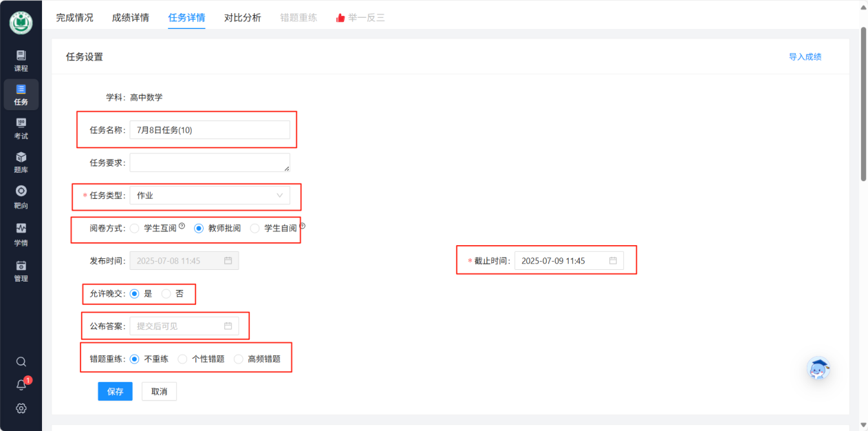Click the 学科: 高中数学 text
This screenshot has width=868, height=431.
click(x=134, y=98)
